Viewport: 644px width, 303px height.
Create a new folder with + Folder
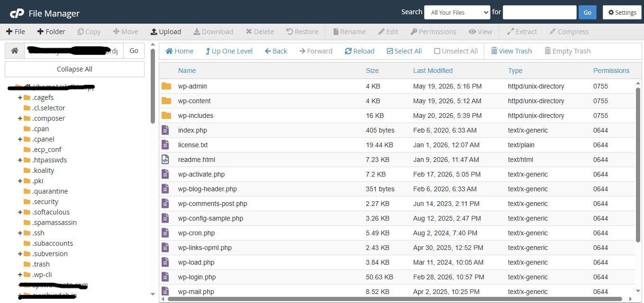pos(51,32)
